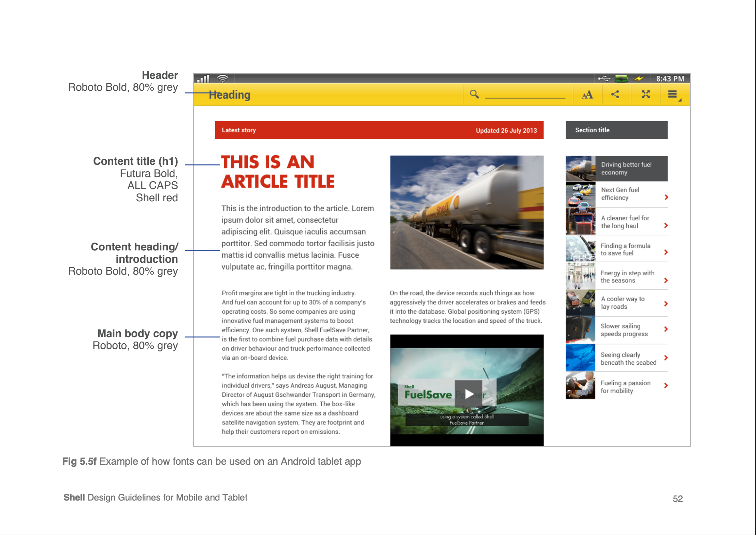
Task: Tap chevron beside Fueling a passion
Action: [x=666, y=386]
